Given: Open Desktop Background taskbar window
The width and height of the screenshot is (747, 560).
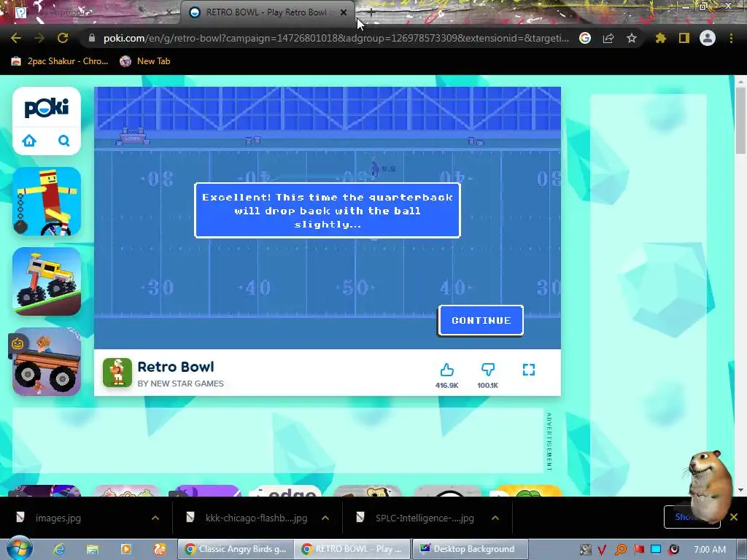Looking at the screenshot, I should [x=470, y=549].
